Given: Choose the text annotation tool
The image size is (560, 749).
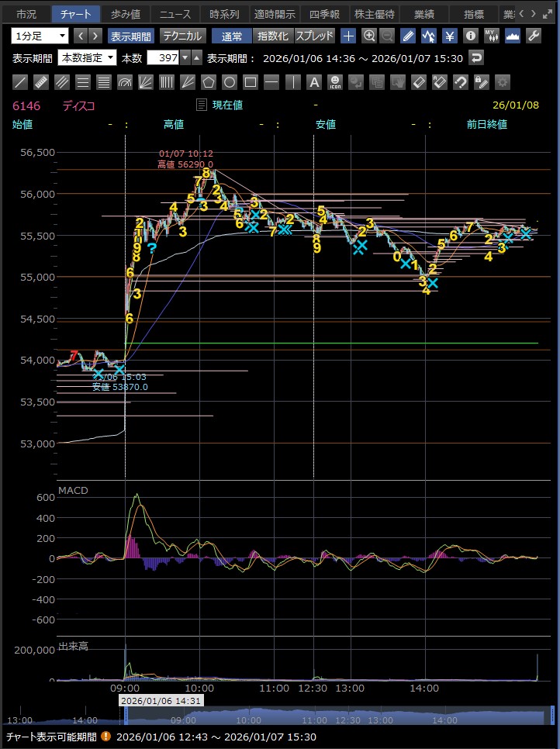Looking at the screenshot, I should tap(313, 82).
